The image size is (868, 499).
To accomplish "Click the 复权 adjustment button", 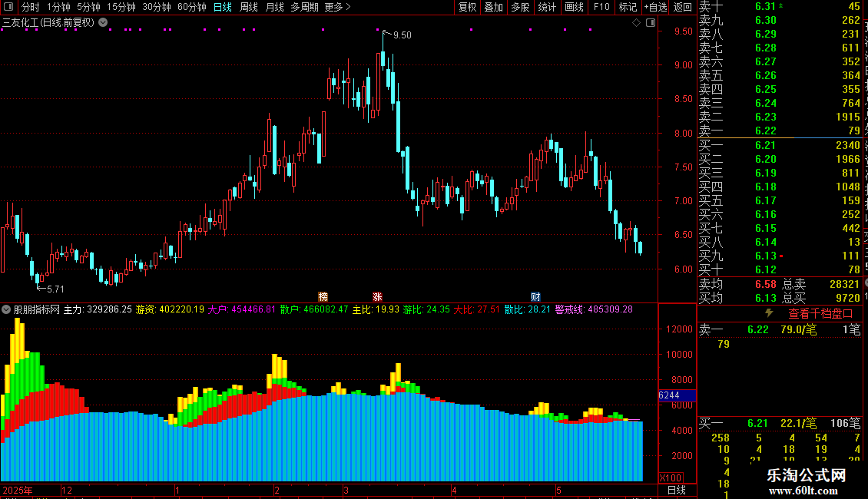I will (467, 7).
